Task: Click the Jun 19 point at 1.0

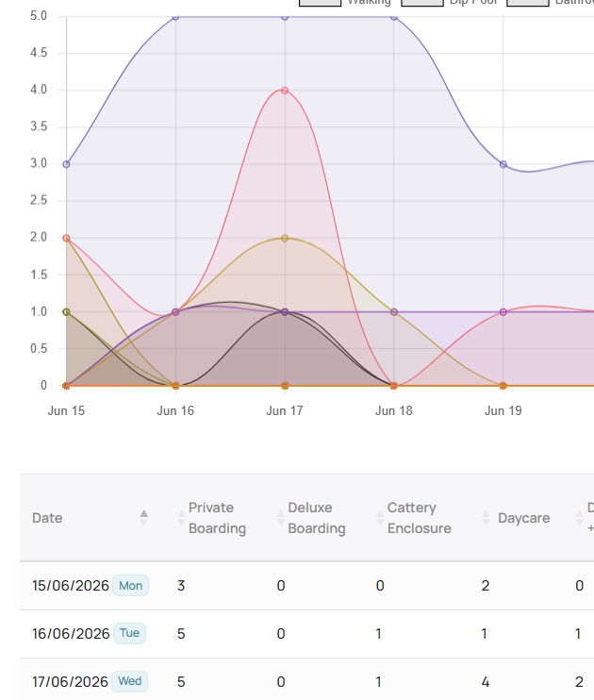Action: (503, 312)
